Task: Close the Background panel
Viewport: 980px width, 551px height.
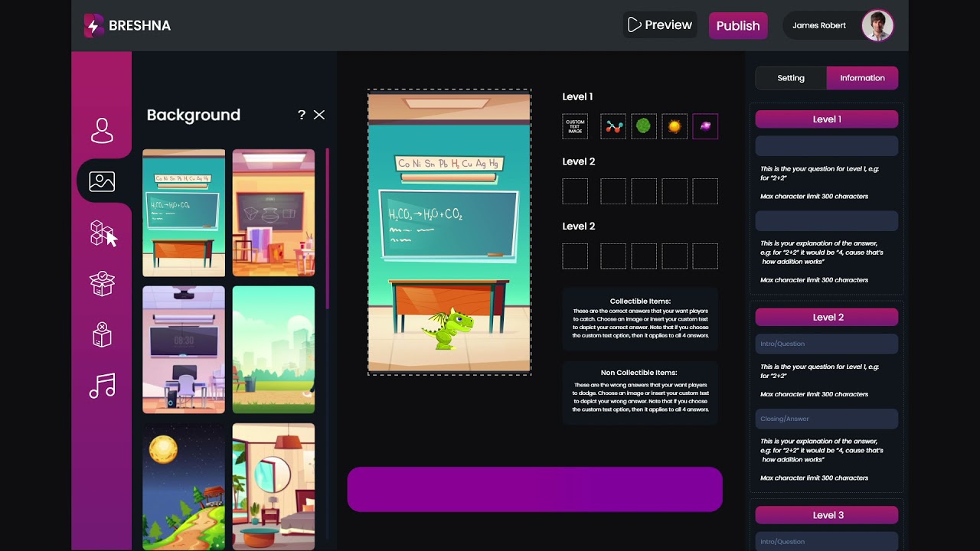Action: (x=319, y=115)
